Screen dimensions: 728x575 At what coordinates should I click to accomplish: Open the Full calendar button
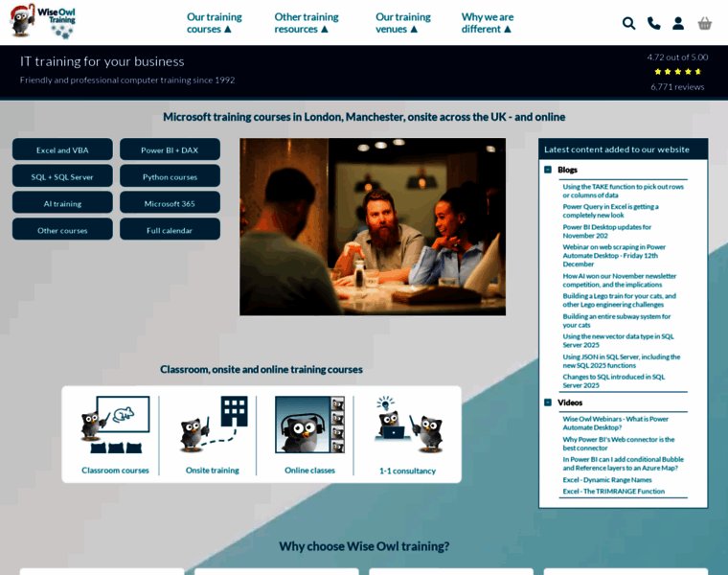[x=170, y=230]
